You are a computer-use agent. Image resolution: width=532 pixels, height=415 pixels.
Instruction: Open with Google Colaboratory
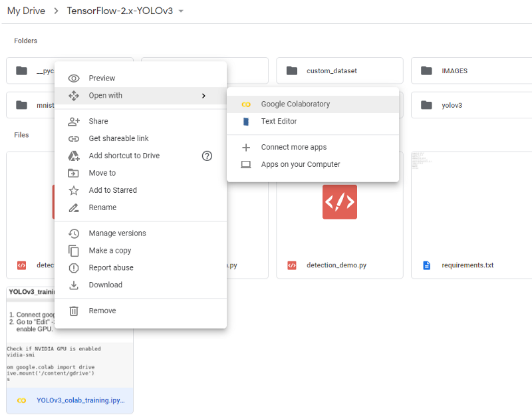click(313, 104)
